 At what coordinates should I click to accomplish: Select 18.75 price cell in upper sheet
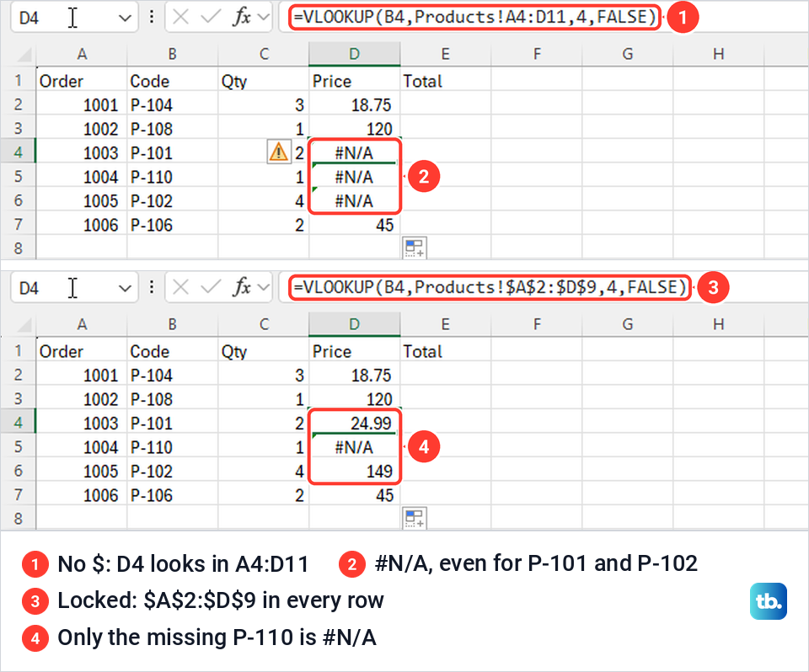[355, 104]
